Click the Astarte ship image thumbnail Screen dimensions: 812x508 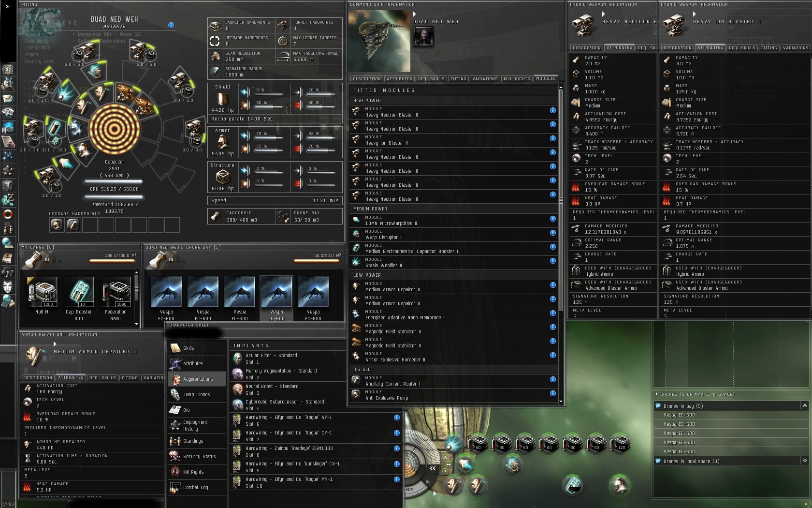point(379,41)
